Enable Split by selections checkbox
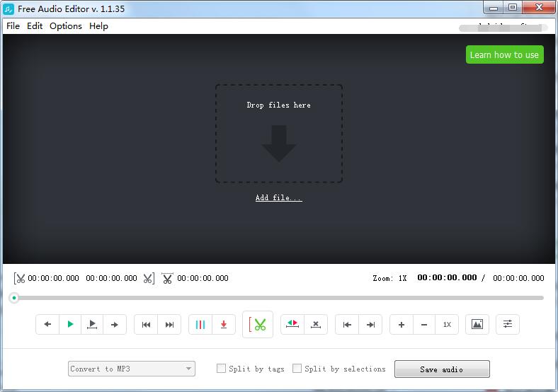 (297, 368)
